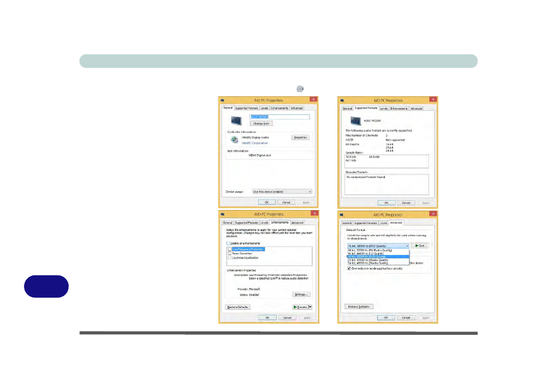Open Supported Formats tab in the Advanced window
This screenshot has height=392, width=557.
tap(365, 223)
